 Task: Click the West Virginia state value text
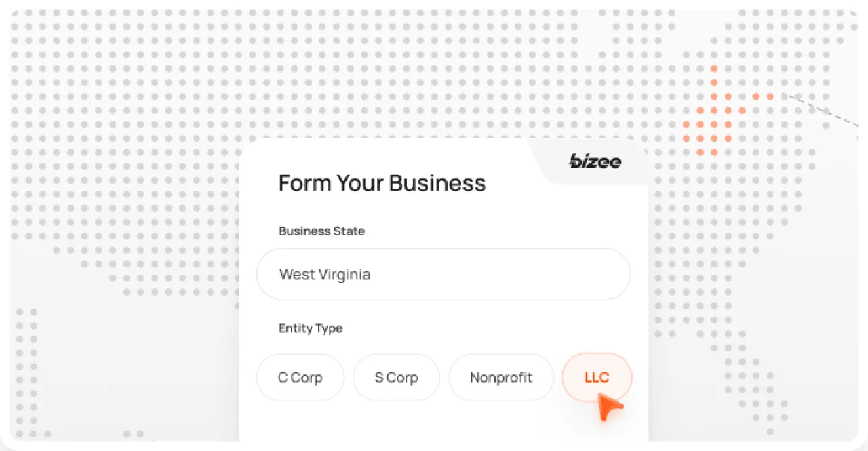tap(325, 275)
